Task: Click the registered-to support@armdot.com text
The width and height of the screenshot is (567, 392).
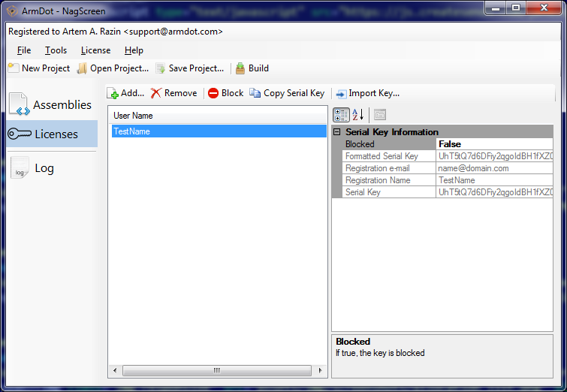Action: [x=116, y=32]
